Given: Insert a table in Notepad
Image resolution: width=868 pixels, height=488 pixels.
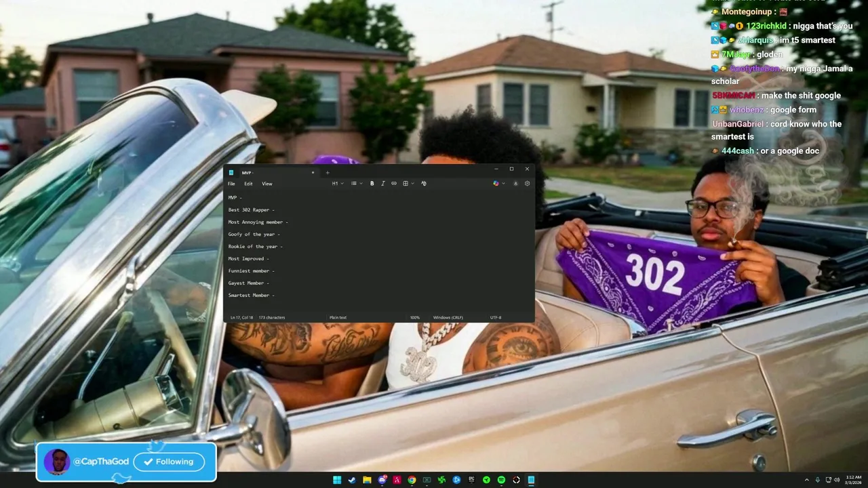Looking at the screenshot, I should pyautogui.click(x=406, y=183).
